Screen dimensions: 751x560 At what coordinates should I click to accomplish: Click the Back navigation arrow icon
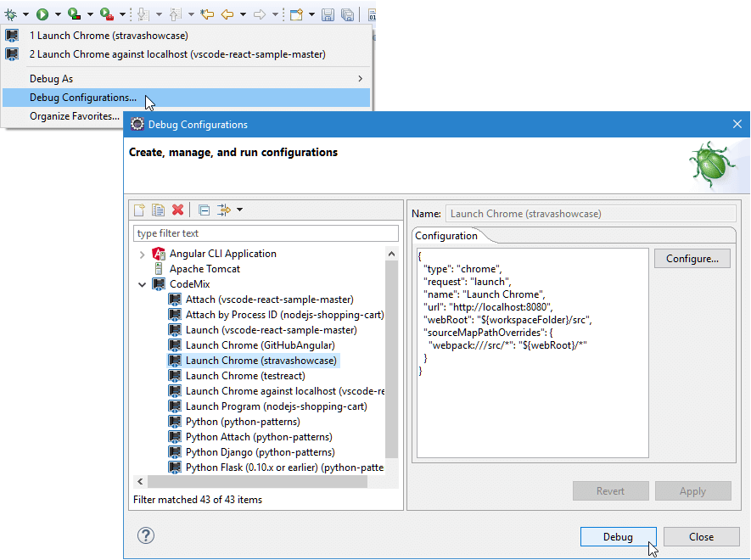[x=227, y=15]
